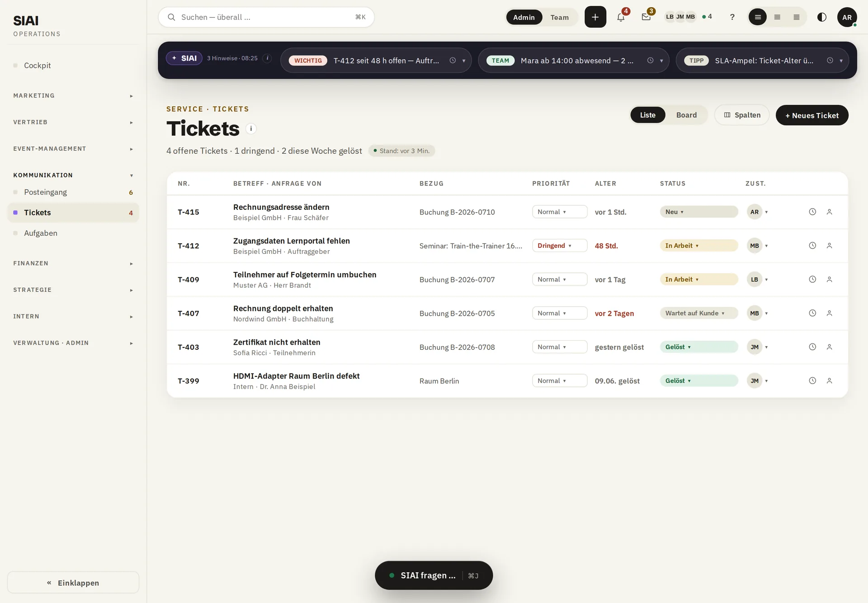Image resolution: width=868 pixels, height=603 pixels.
Task: Open Aufgaben in the sidebar
Action: pyautogui.click(x=73, y=233)
